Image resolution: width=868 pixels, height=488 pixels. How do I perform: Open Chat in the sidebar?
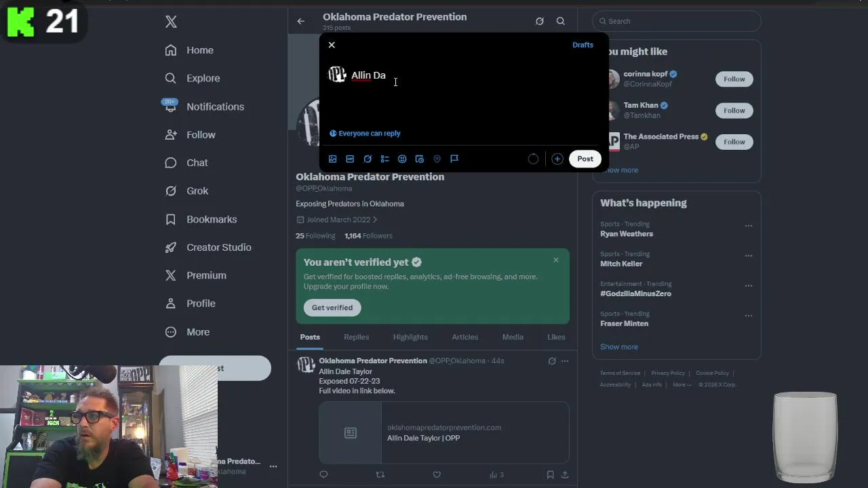[x=186, y=163]
